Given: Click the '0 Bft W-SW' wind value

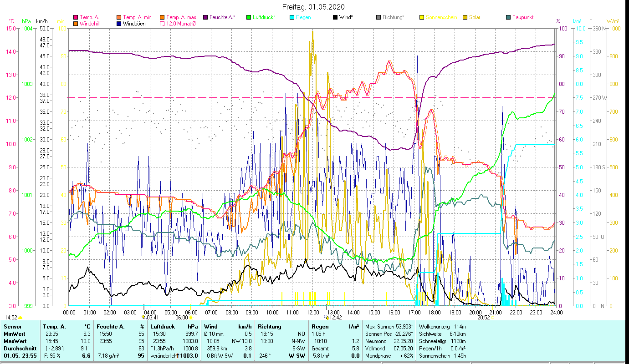Looking at the screenshot, I should point(219,355).
